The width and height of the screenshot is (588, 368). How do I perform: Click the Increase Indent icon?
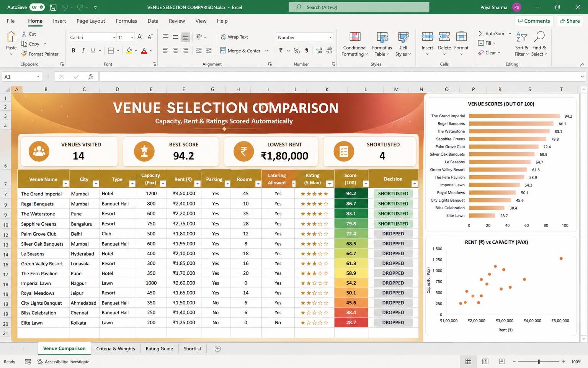(209, 51)
